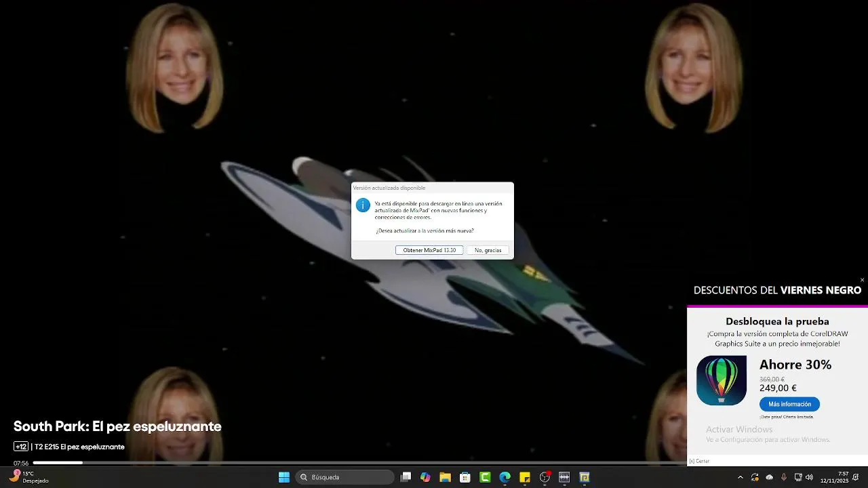This screenshot has width=868, height=488.
Task: Open network settings tray icon
Action: tap(798, 477)
